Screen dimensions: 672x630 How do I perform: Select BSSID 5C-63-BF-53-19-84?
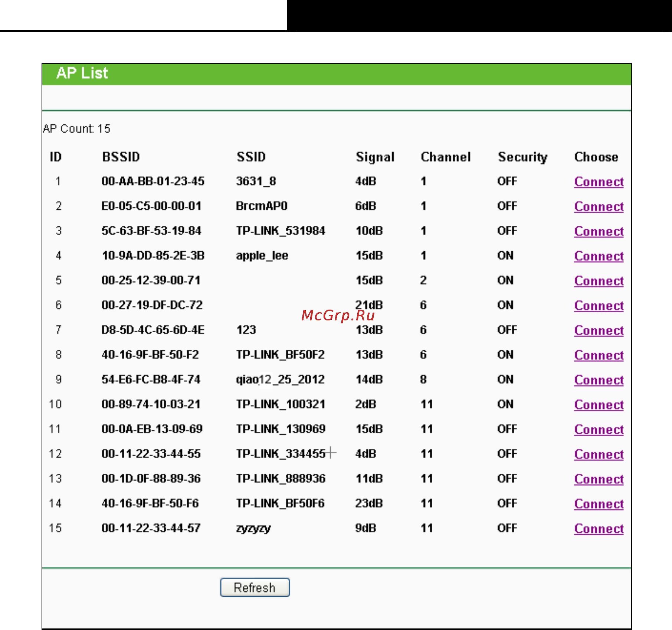(151, 231)
